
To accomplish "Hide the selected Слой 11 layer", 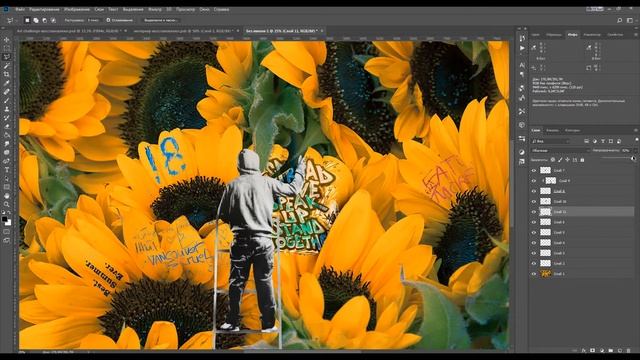I will tap(534, 211).
